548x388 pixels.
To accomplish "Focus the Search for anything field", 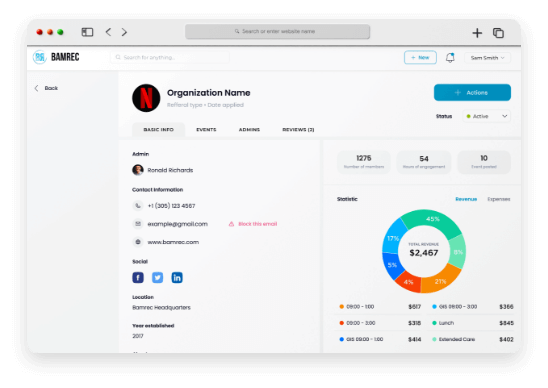I will 170,57.
